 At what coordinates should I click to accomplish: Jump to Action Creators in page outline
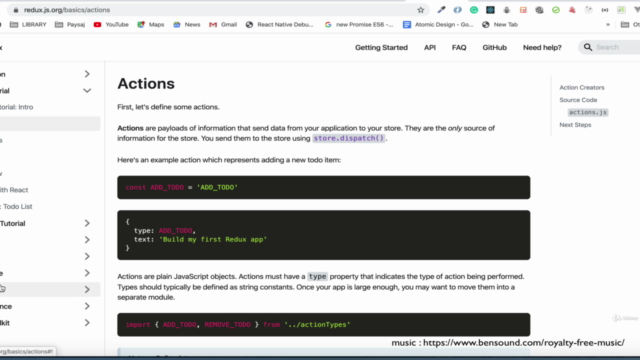582,87
